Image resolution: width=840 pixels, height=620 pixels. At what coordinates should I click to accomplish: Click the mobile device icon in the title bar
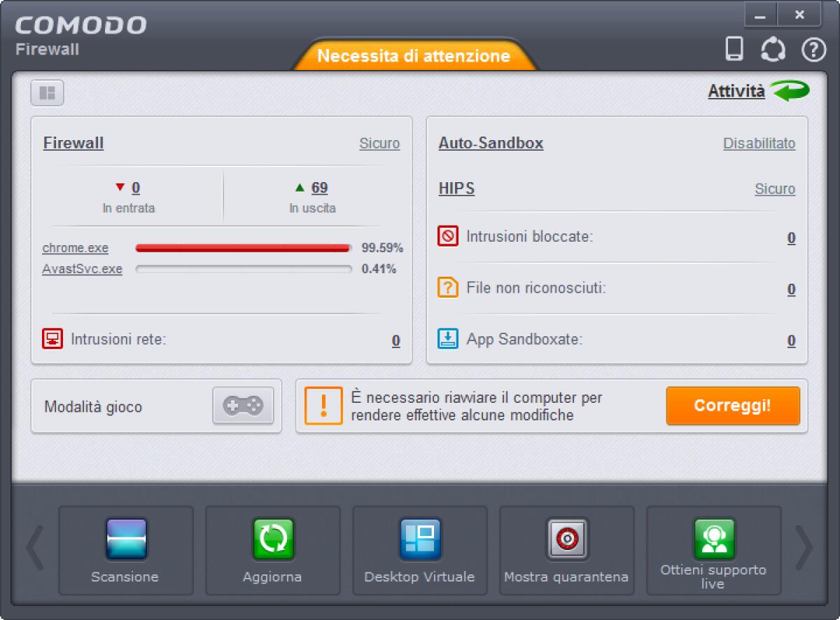(x=734, y=49)
